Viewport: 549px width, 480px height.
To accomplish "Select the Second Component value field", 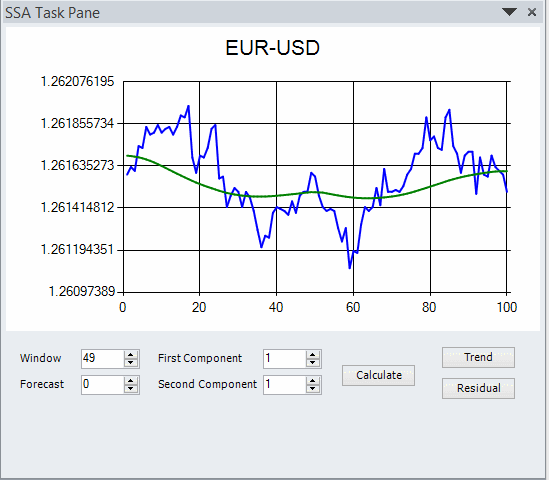I will (285, 384).
